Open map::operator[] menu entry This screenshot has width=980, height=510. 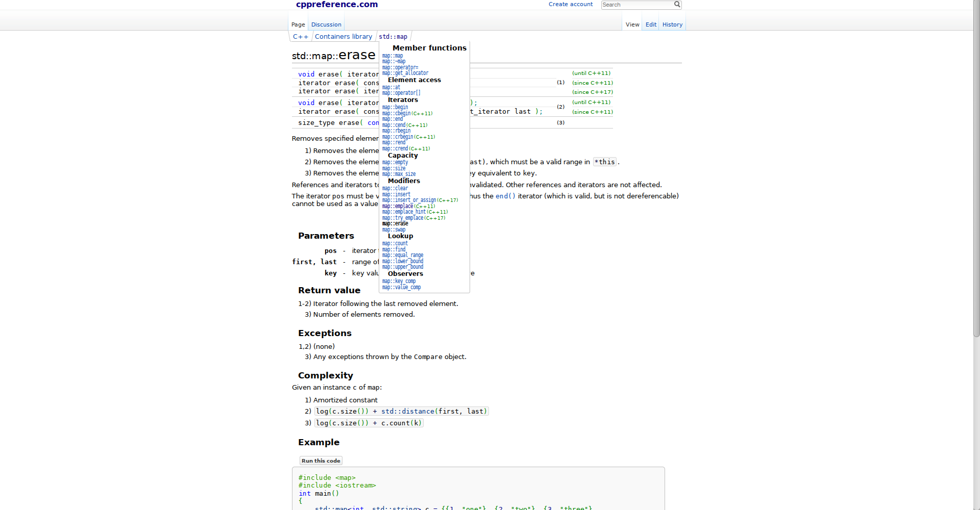pos(401,93)
